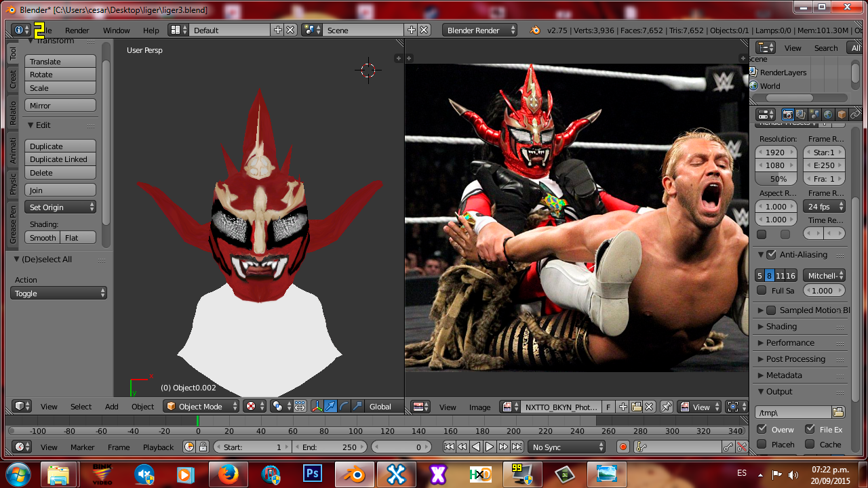Adjust the 50% resolution percentage slider
Screen dimensions: 868x488
[x=776, y=179]
